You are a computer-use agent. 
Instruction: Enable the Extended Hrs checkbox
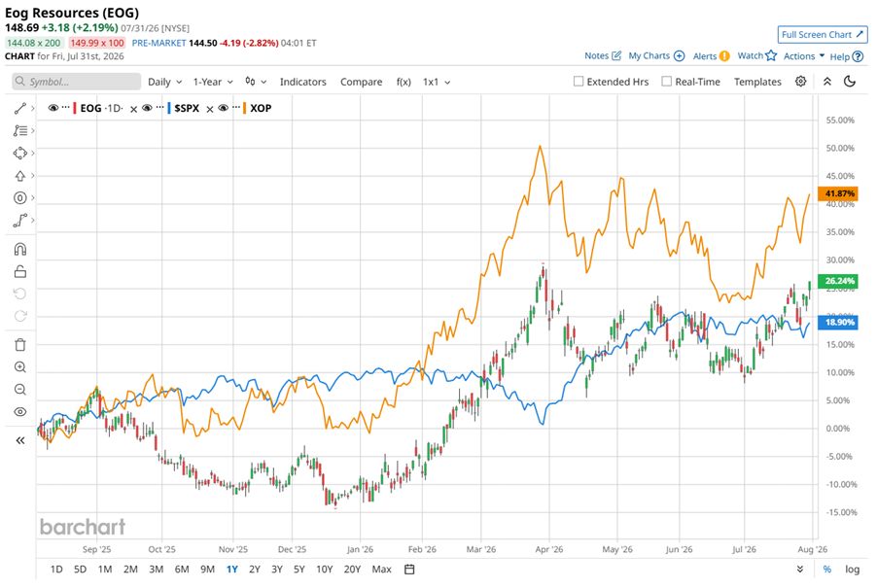click(x=579, y=82)
